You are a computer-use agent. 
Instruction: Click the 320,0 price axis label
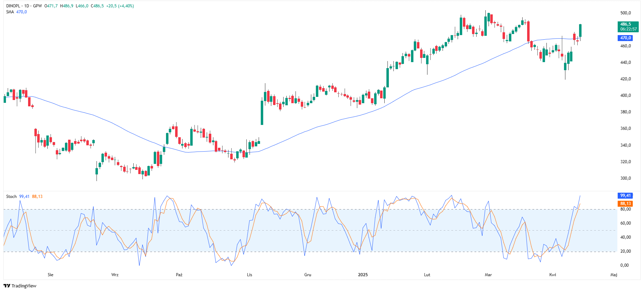[x=625, y=162]
